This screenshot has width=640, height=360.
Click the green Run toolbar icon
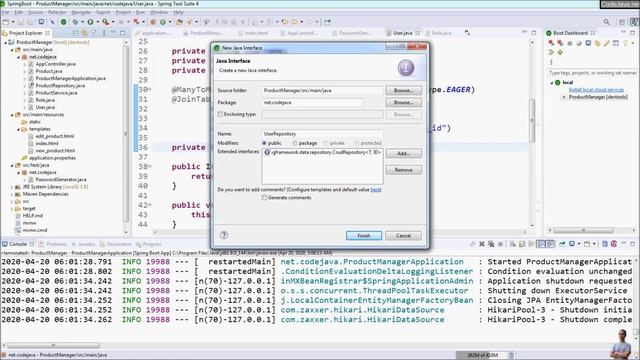tap(90, 22)
